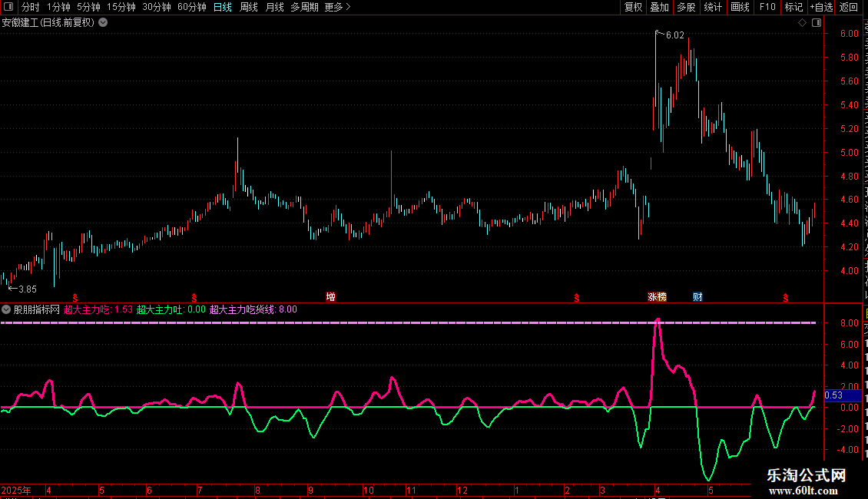Switch to 周线 weekly chart
This screenshot has height=499, width=868.
(249, 7)
